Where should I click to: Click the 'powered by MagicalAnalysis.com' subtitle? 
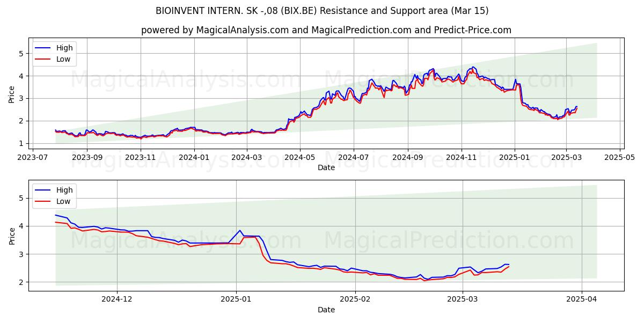[326, 30]
